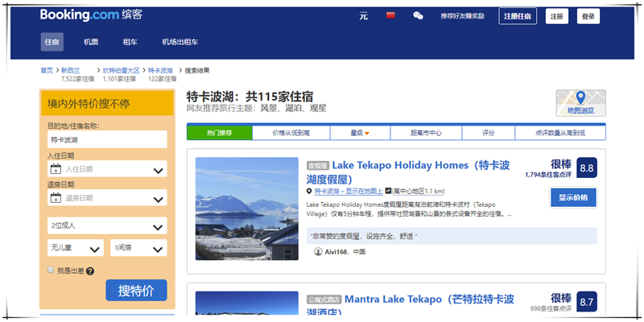644x322 pixels.
Task: Click location pin icon near 特卡波湖 link
Action: click(309, 192)
